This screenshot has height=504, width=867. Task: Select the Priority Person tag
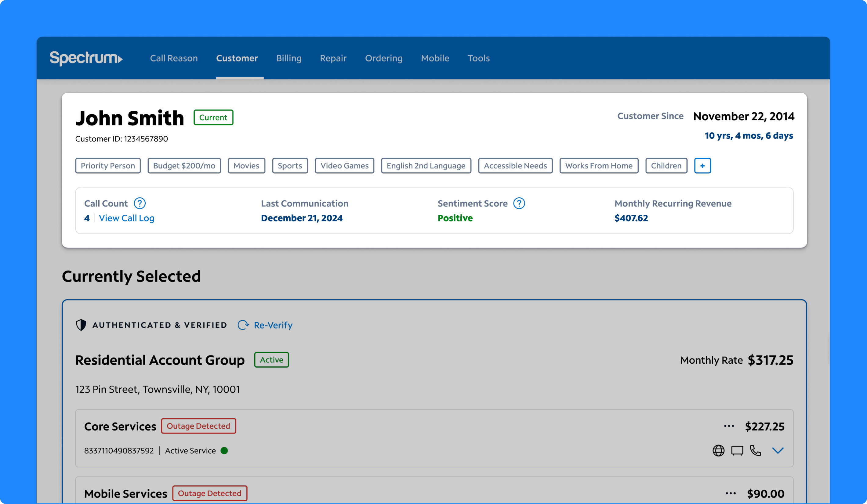coord(108,166)
